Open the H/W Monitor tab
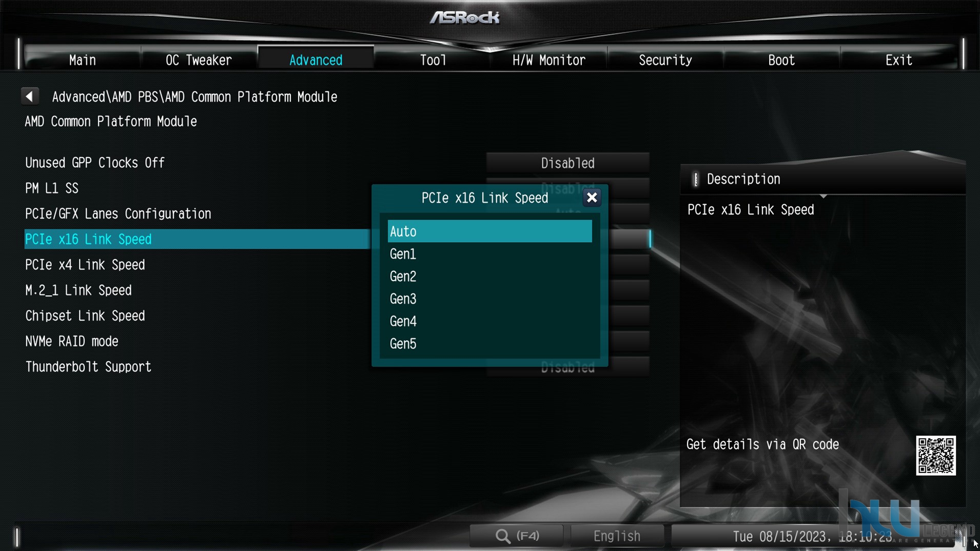Image resolution: width=980 pixels, height=551 pixels. point(548,60)
